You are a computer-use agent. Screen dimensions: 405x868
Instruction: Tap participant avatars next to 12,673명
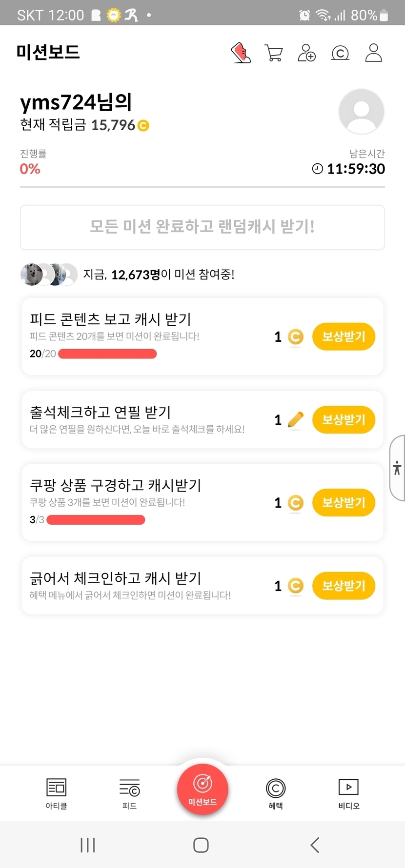point(49,275)
